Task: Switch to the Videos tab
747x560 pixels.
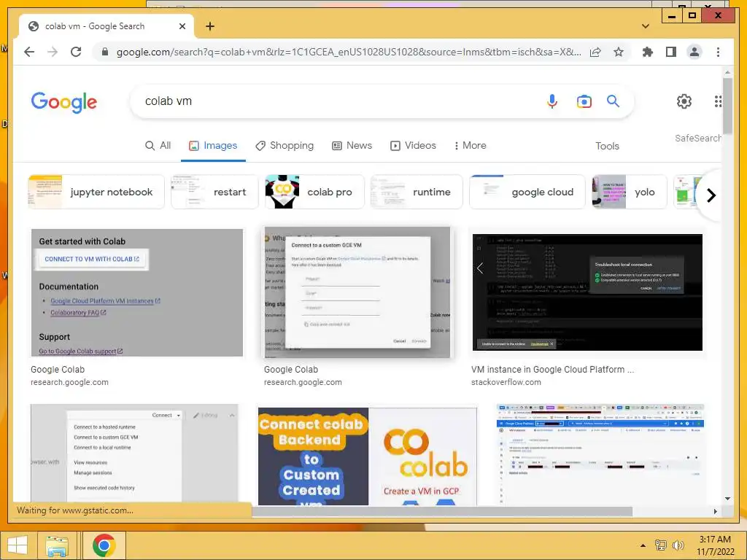Action: 413,146
